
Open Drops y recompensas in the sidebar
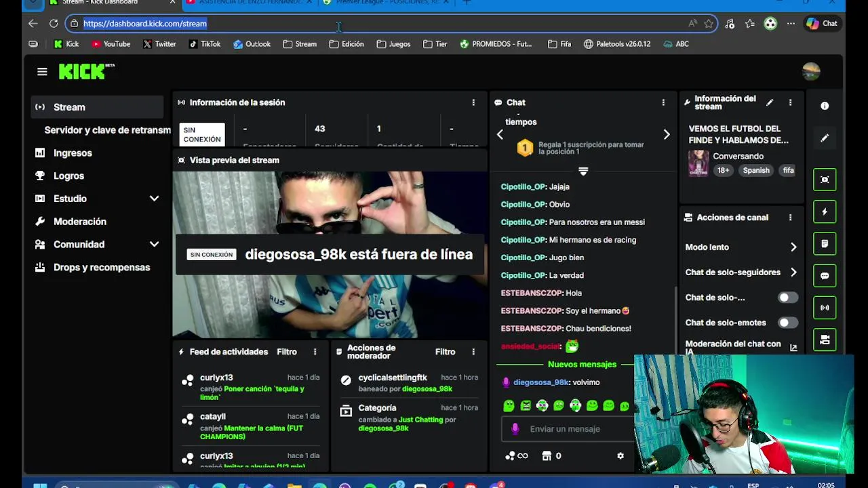[x=98, y=267]
